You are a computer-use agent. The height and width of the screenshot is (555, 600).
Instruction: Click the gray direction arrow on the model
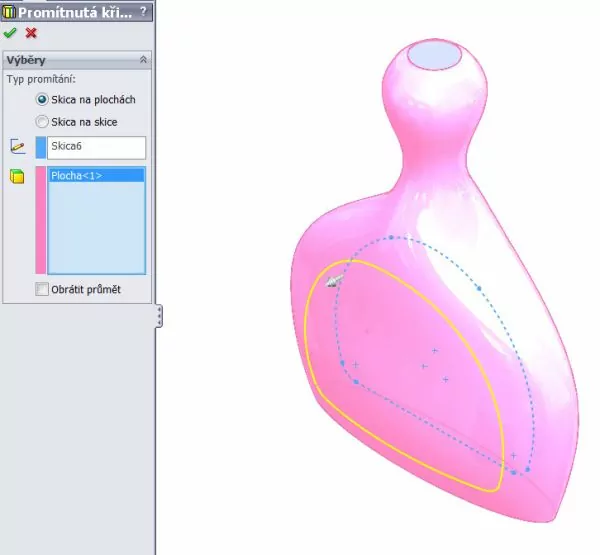(335, 281)
